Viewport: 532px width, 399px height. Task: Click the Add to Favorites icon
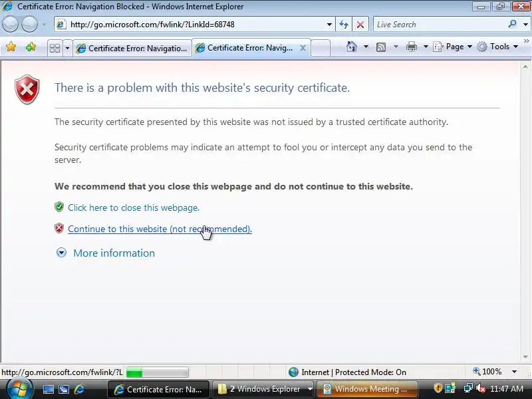pyautogui.click(x=31, y=47)
